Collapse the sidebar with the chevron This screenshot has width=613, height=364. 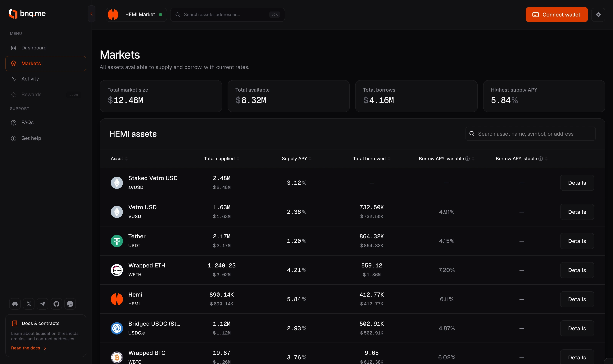91,14
